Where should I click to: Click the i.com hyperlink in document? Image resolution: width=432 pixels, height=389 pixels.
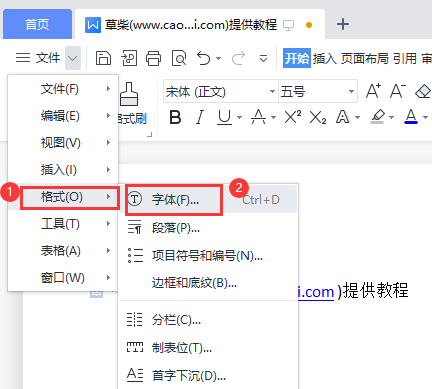[316, 292]
